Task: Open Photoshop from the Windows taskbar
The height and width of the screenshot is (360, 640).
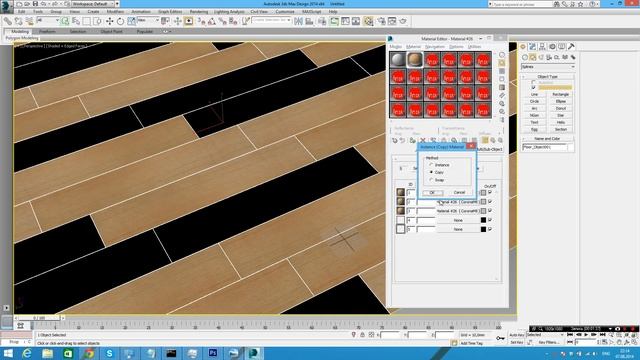Action: coord(213,353)
